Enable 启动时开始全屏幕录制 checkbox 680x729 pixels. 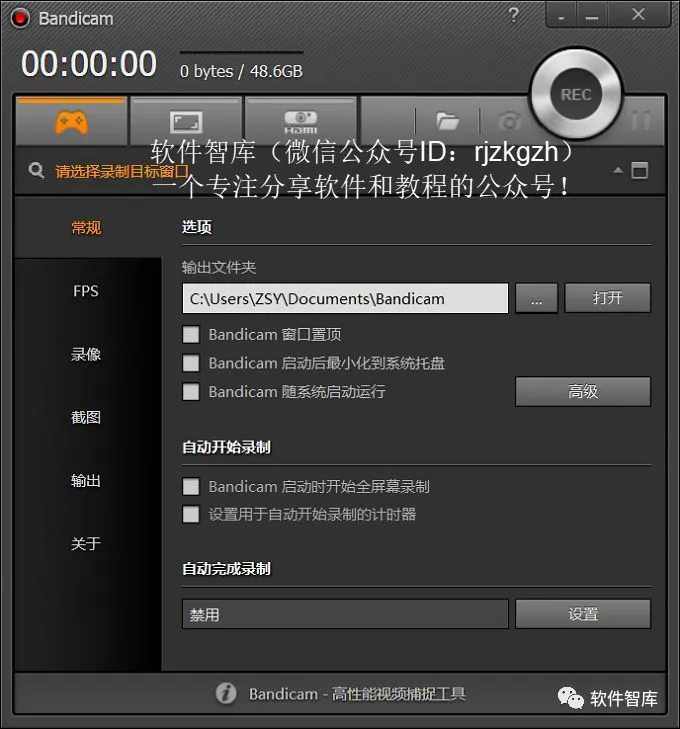pos(191,487)
